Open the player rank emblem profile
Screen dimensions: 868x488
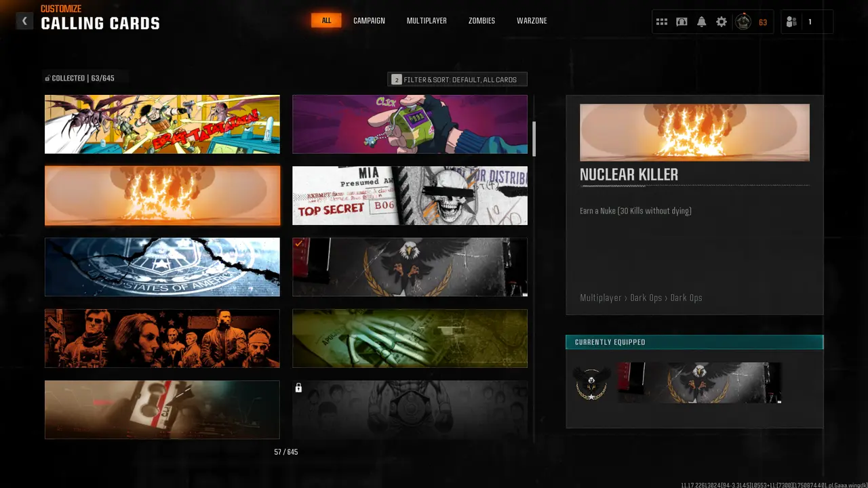[743, 22]
